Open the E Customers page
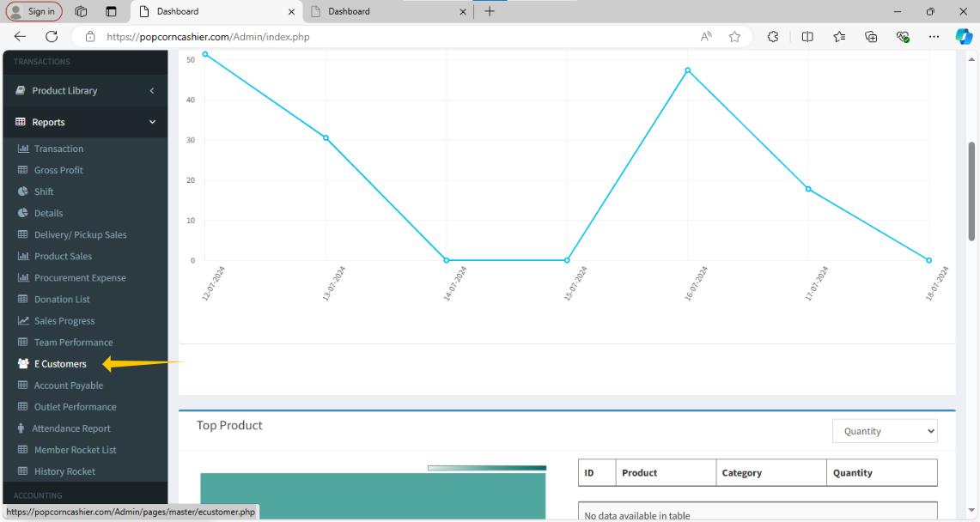This screenshot has height=522, width=980. tap(61, 364)
